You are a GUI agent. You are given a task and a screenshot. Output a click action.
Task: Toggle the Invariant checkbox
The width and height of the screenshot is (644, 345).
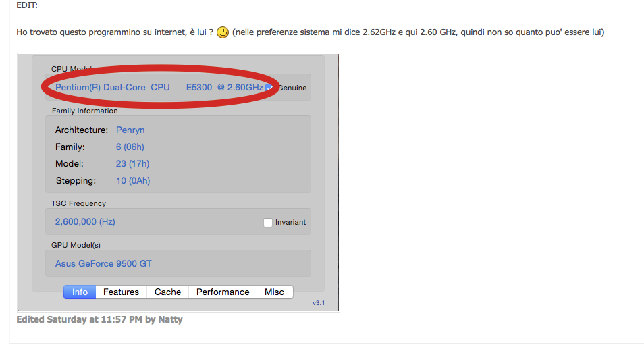click(268, 223)
